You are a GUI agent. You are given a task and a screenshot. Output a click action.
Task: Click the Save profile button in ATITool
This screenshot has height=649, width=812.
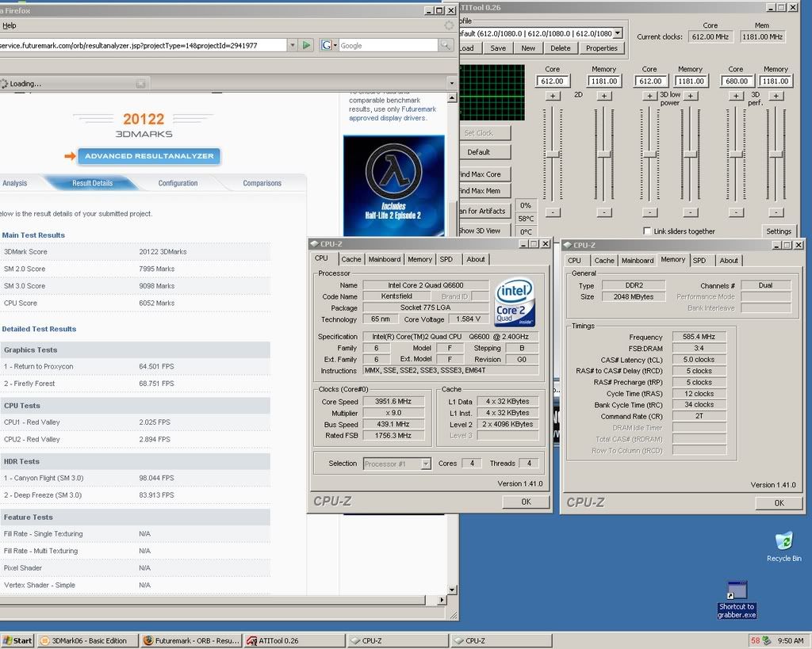[498, 48]
